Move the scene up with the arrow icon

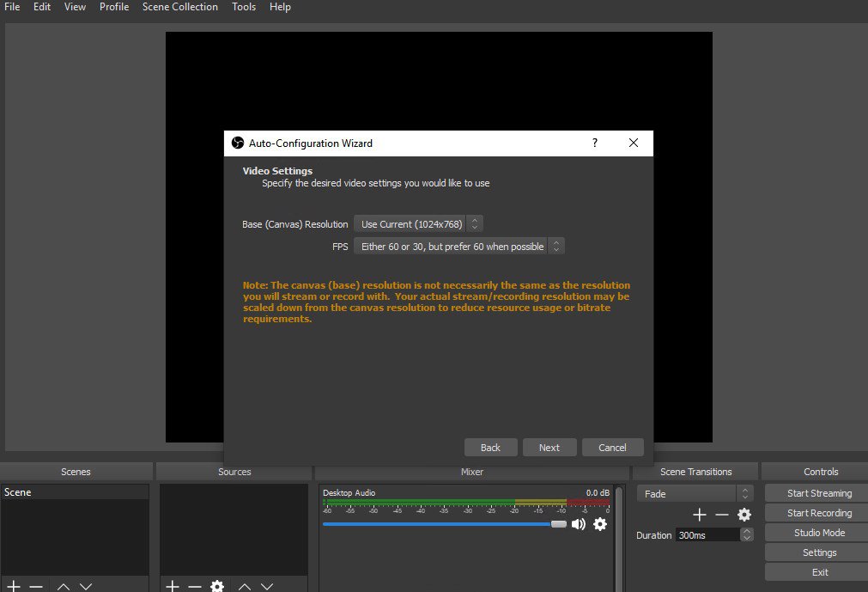pos(63,586)
